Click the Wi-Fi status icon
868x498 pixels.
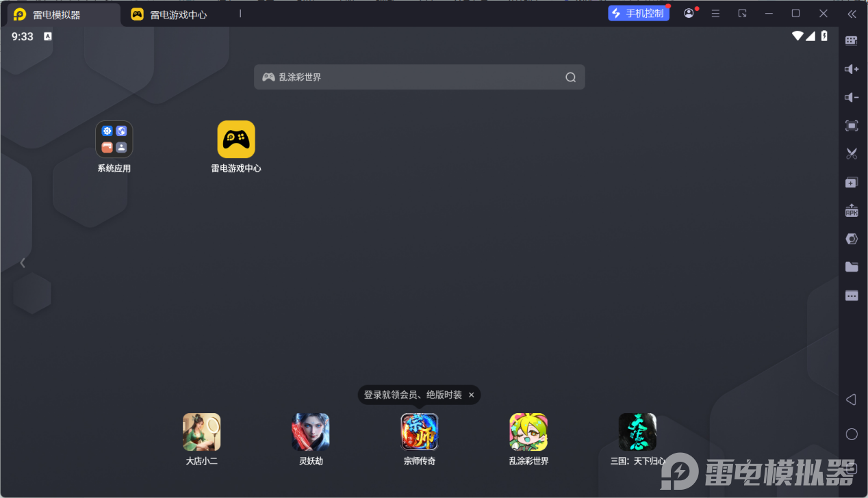click(x=797, y=36)
